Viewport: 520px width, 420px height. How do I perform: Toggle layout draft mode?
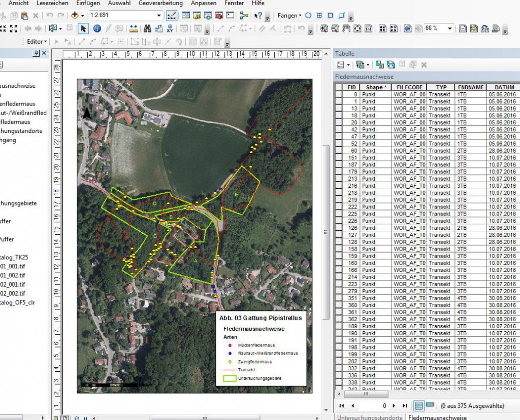[463, 28]
